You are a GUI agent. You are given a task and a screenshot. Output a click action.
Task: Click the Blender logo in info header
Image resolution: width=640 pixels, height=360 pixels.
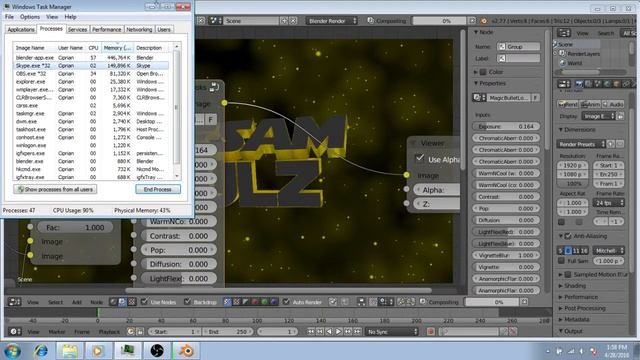(484, 21)
